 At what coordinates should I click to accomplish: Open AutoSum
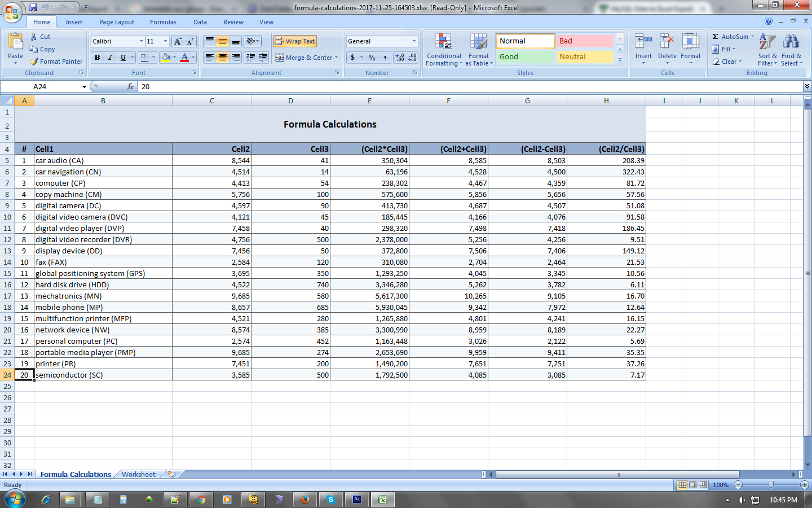tap(732, 36)
